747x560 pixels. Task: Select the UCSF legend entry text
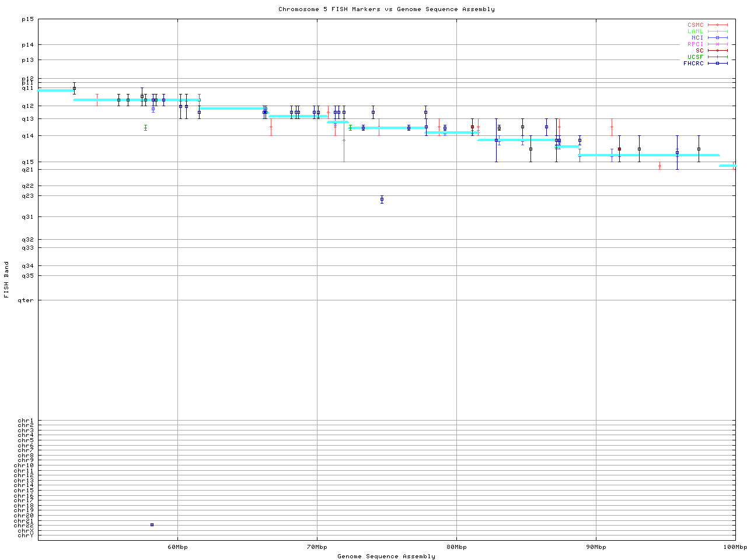695,57
